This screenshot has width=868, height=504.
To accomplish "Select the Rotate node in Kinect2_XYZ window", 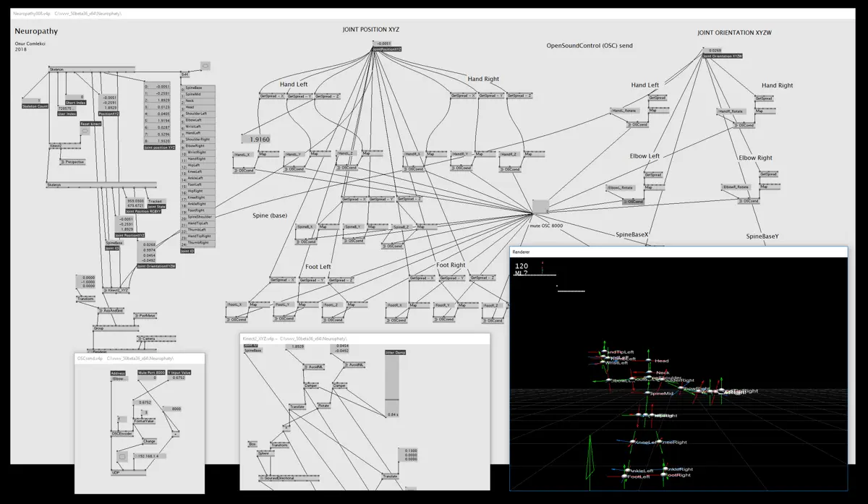I will pos(323,406).
